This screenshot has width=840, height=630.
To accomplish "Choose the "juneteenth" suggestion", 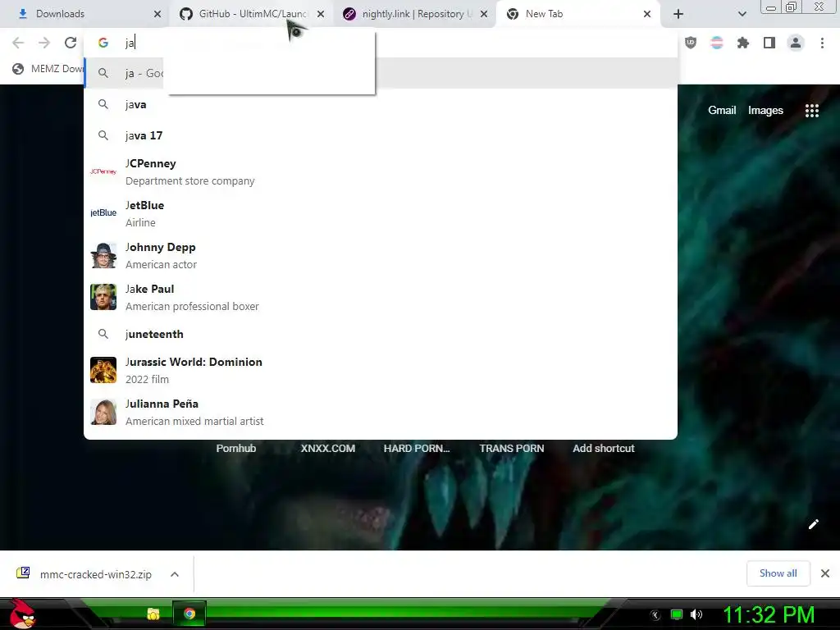I will pyautogui.click(x=381, y=334).
